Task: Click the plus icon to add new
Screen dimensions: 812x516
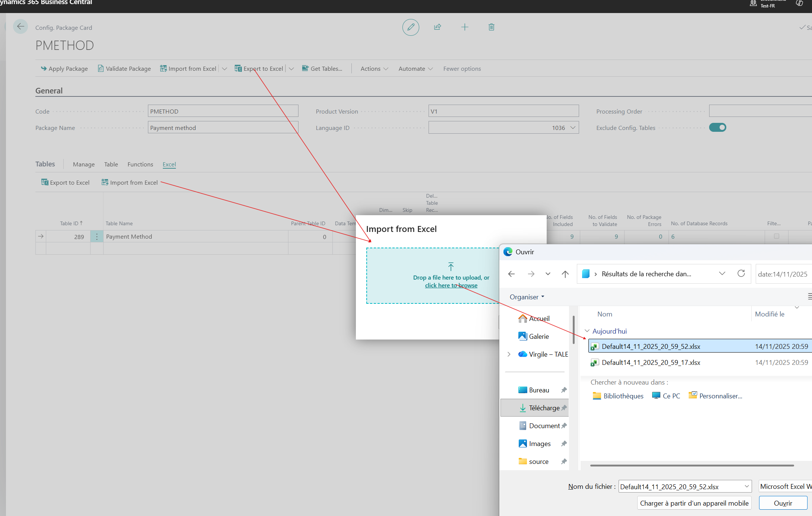Action: 465,27
